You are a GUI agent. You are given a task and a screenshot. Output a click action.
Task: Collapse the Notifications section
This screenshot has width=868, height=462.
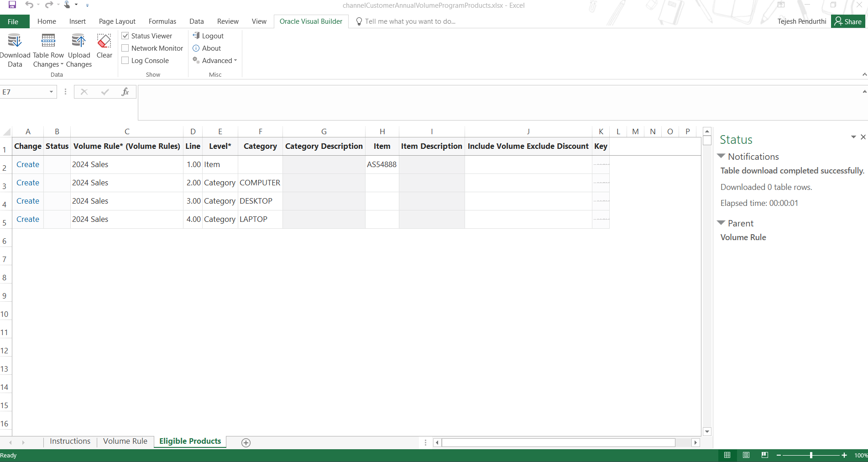coord(722,156)
